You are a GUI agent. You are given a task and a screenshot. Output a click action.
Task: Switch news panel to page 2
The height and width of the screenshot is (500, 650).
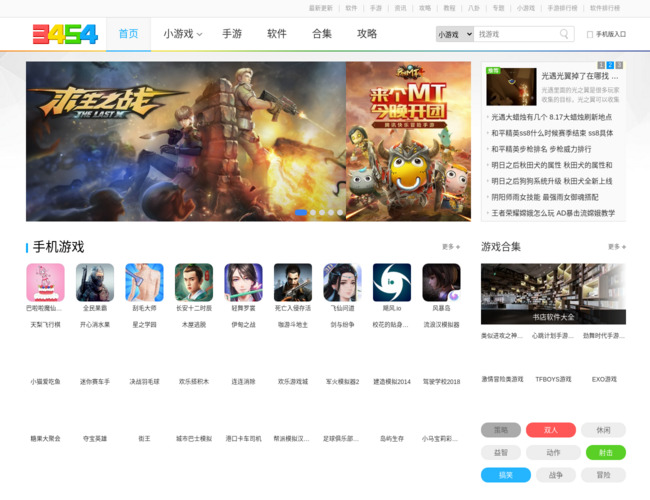click(x=610, y=65)
